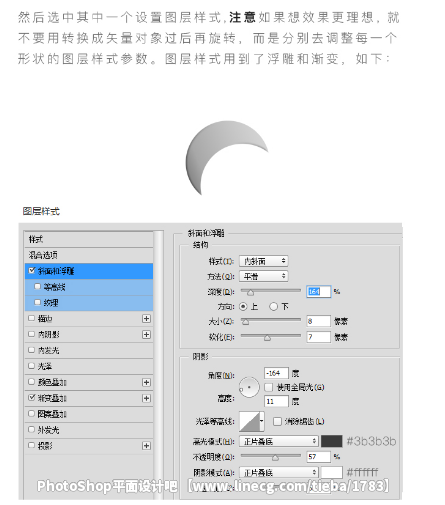
Task: Add another 投影 effect with plus icon
Action: point(146,446)
